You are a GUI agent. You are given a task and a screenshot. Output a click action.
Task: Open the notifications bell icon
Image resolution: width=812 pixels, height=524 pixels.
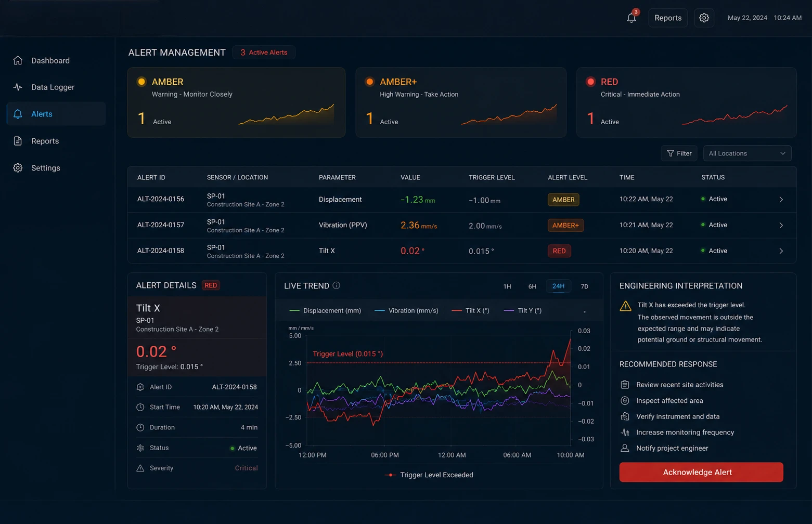click(x=631, y=18)
